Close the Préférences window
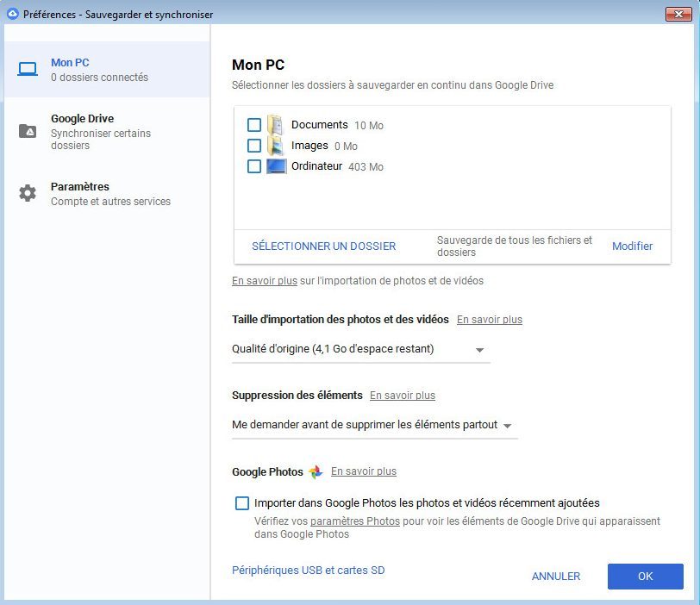 (x=678, y=14)
